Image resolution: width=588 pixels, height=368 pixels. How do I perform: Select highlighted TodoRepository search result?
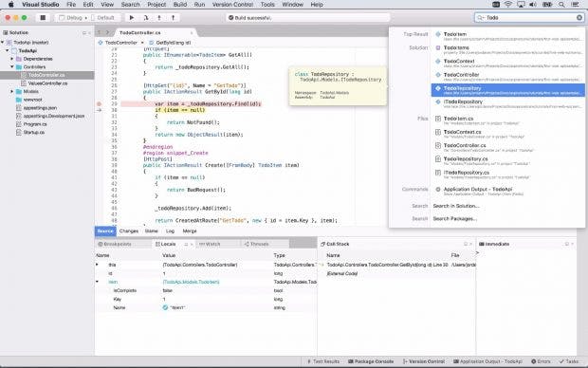pos(508,90)
